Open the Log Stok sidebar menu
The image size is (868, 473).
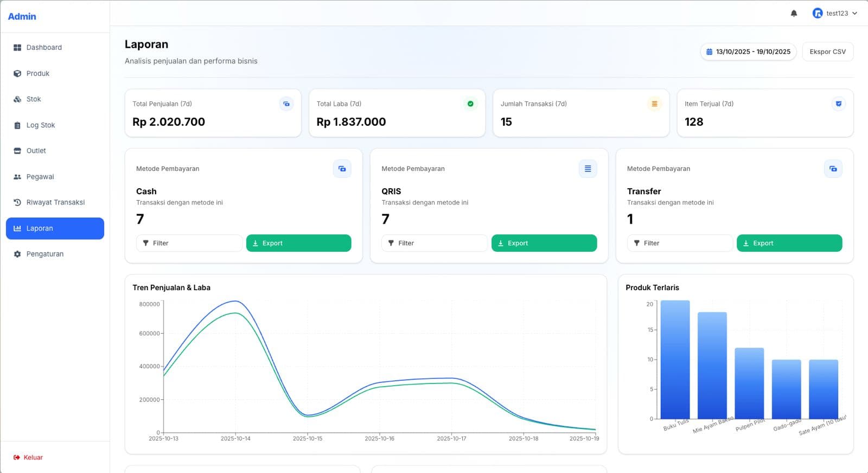pyautogui.click(x=41, y=125)
